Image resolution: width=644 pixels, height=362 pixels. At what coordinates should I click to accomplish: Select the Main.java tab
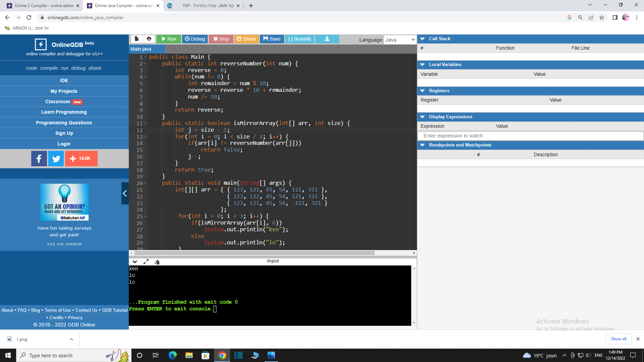(x=141, y=49)
